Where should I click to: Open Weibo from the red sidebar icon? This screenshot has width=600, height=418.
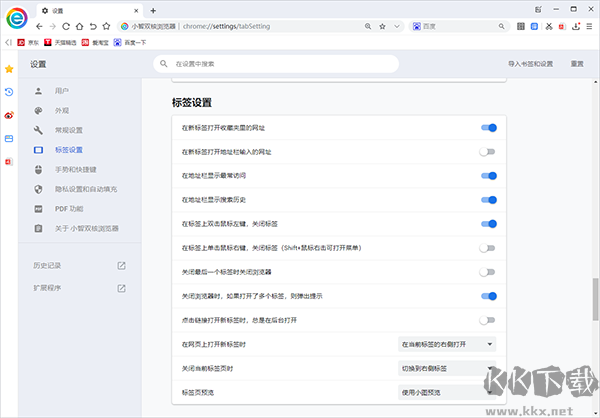9,115
